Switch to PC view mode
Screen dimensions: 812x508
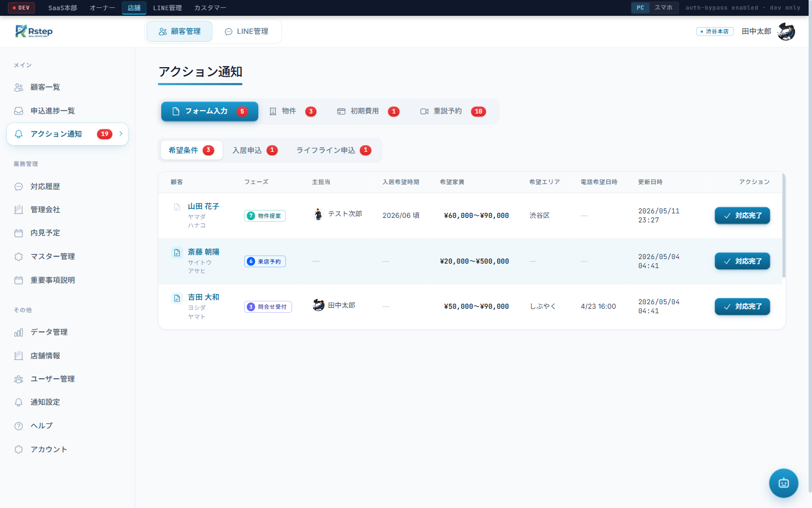pyautogui.click(x=640, y=8)
